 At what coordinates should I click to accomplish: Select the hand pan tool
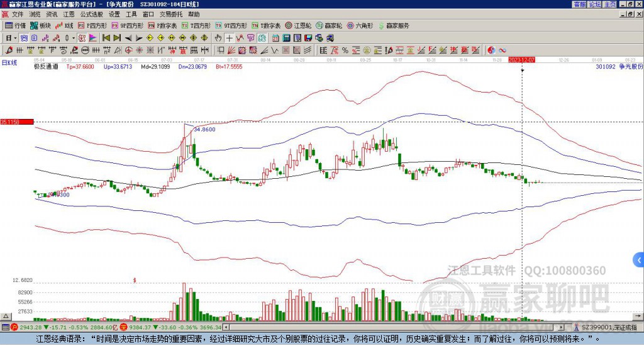[218, 38]
